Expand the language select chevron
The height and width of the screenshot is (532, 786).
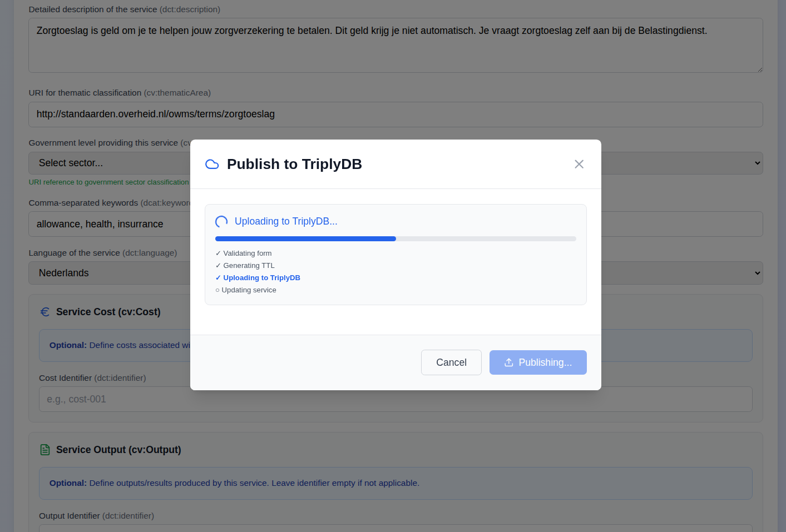758,272
